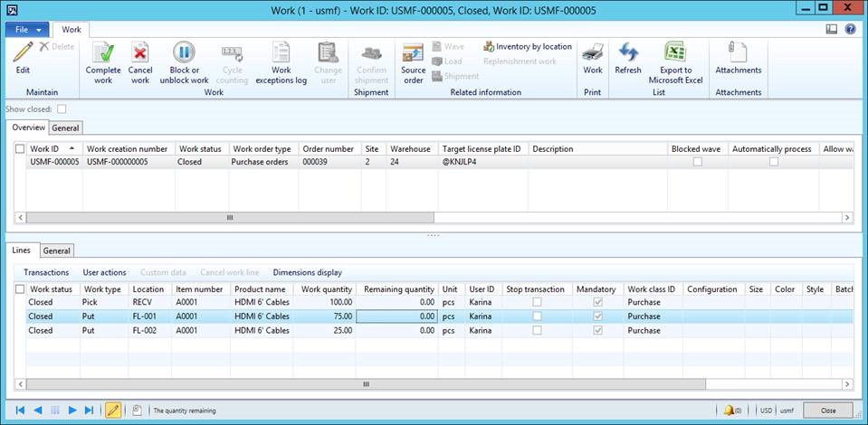The width and height of the screenshot is (868, 425).
Task: Click the User actions button
Action: coord(105,272)
